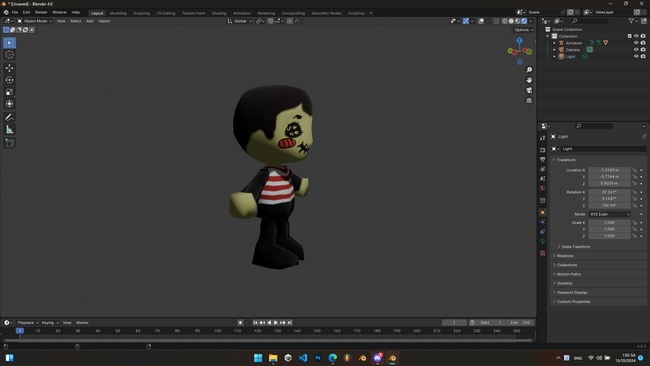
Task: Open viewport Options dropdown
Action: [523, 30]
